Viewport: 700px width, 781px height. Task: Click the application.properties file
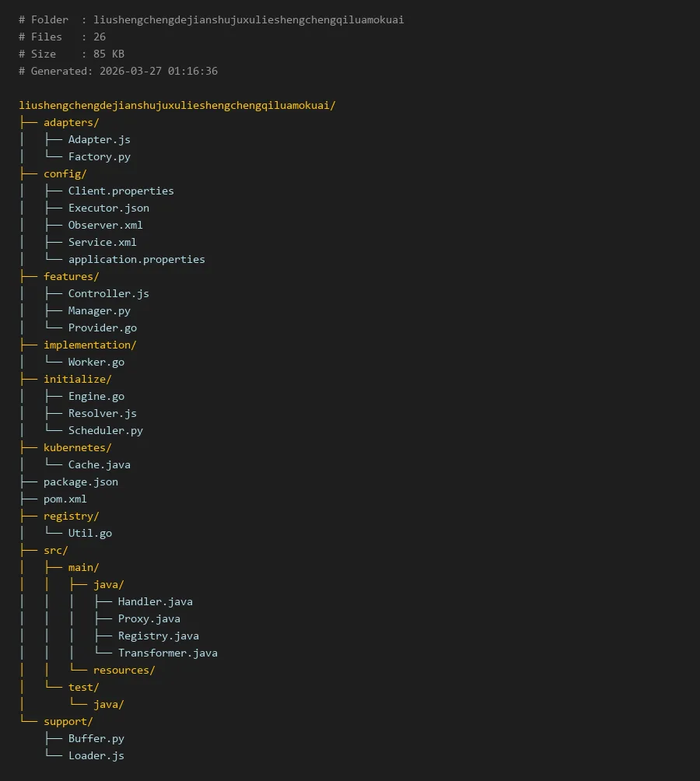(136, 259)
